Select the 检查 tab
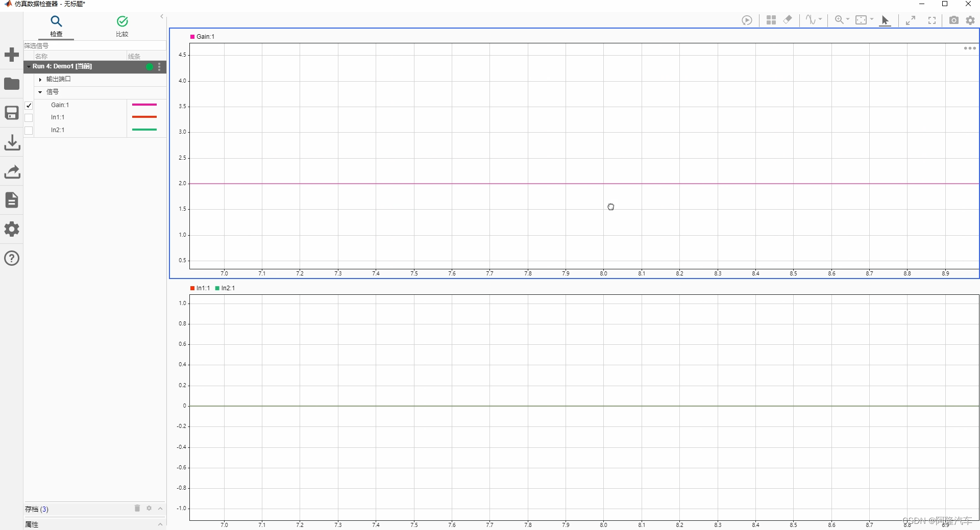 pyautogui.click(x=56, y=27)
